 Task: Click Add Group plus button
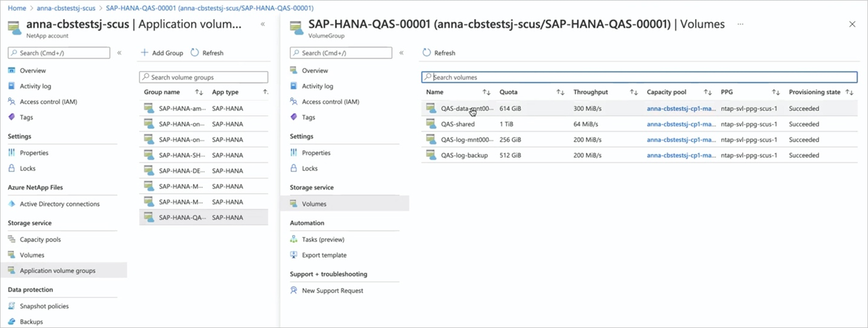coord(162,53)
